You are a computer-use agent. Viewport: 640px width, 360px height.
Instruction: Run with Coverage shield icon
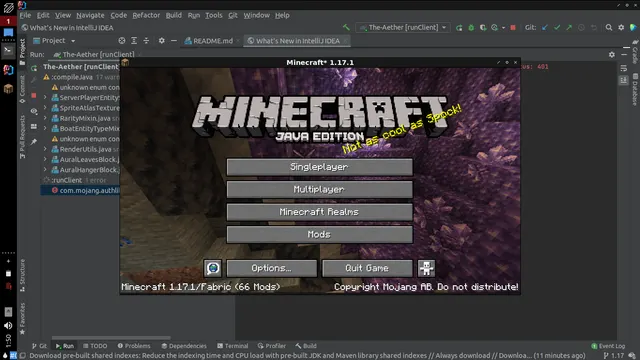point(483,27)
